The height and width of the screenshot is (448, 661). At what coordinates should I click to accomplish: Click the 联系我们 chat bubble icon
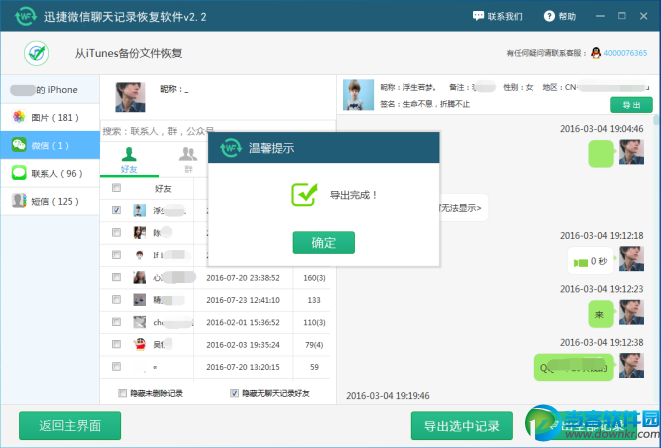(478, 16)
